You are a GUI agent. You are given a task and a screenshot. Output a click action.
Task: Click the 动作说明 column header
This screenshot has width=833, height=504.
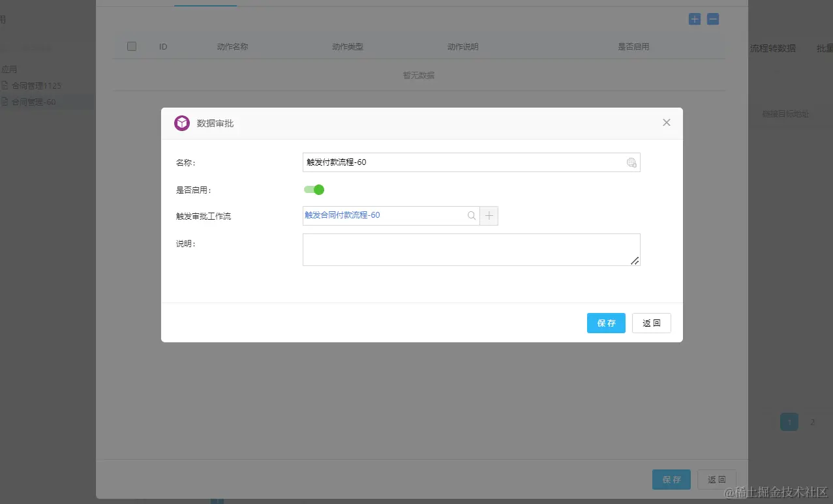click(462, 47)
